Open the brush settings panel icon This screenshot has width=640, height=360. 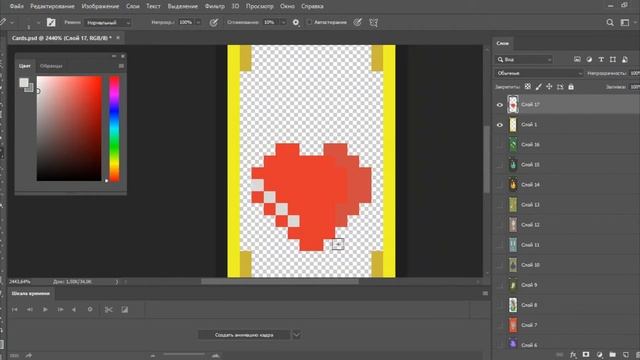[51, 22]
